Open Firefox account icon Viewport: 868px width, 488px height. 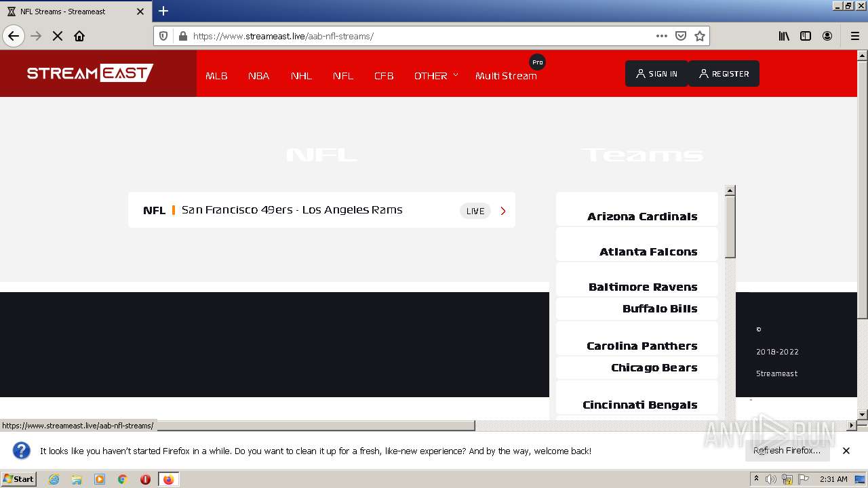pos(827,36)
